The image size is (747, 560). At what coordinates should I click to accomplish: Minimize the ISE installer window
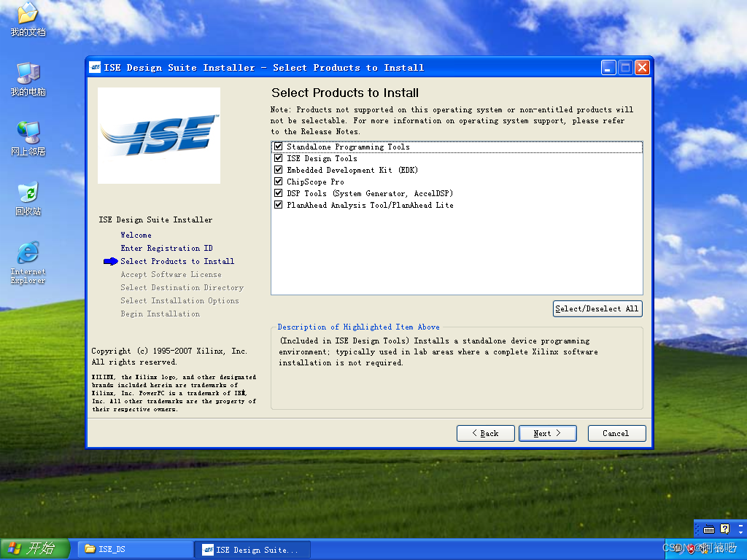click(608, 68)
